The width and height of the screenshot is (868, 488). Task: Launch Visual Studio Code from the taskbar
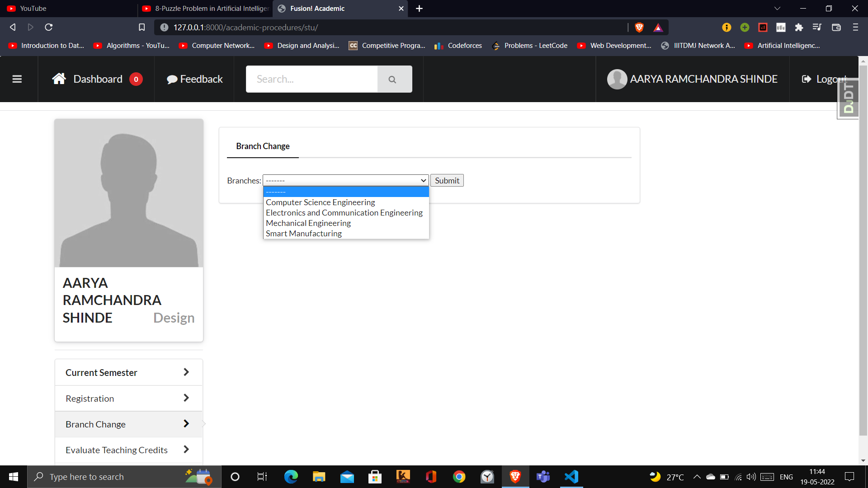click(571, 477)
